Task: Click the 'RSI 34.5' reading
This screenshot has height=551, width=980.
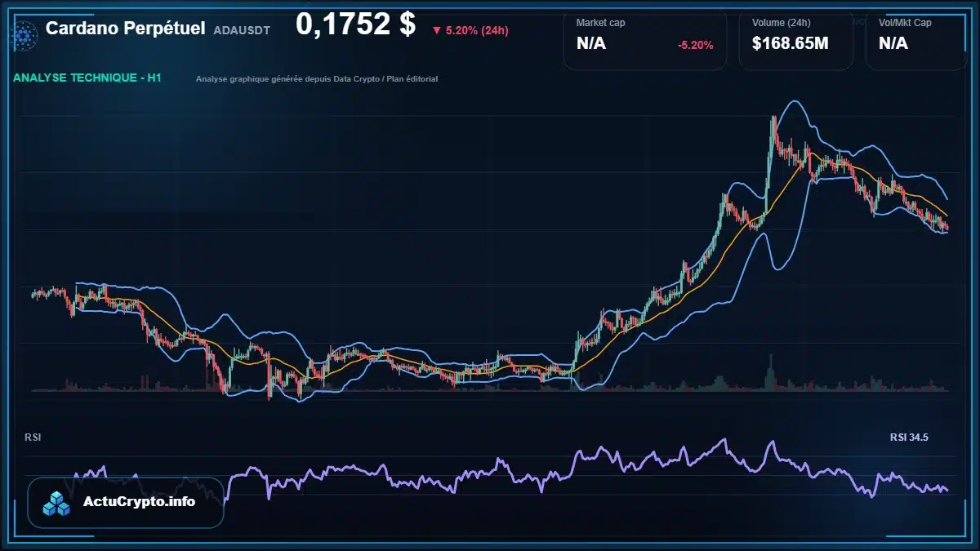Action: pos(909,438)
